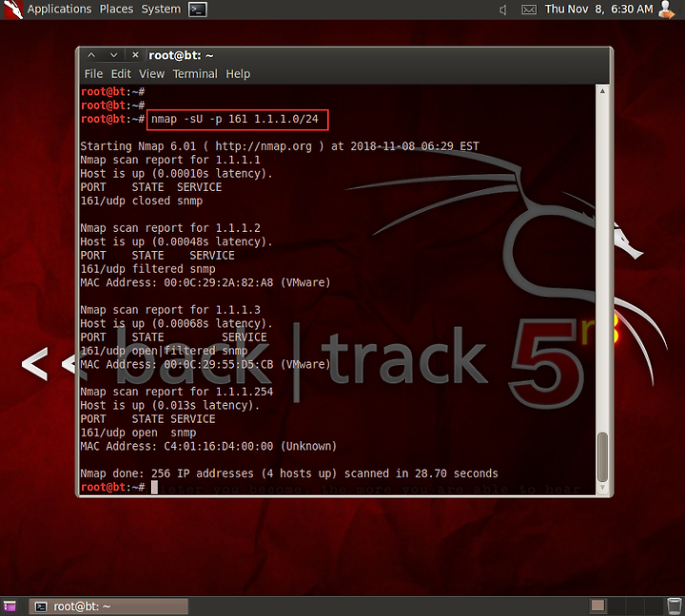Click the http://nmap.org URL text
The image size is (685, 616).
[264, 146]
